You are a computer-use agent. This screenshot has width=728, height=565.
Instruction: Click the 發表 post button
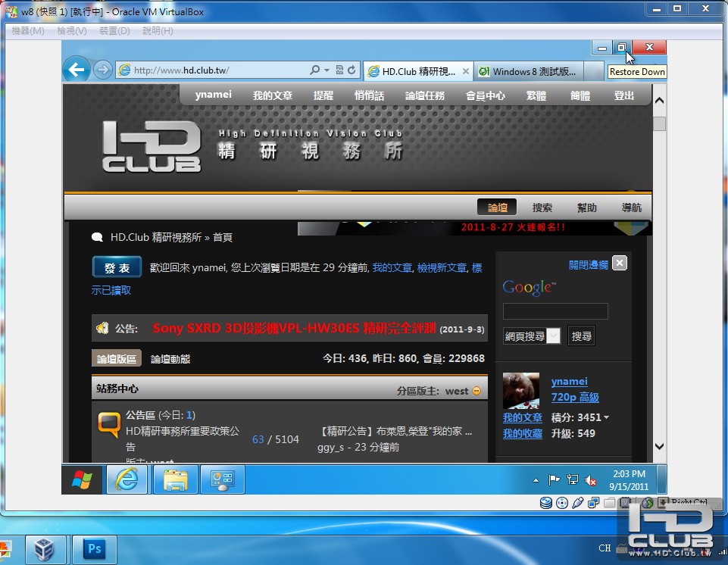coord(117,268)
